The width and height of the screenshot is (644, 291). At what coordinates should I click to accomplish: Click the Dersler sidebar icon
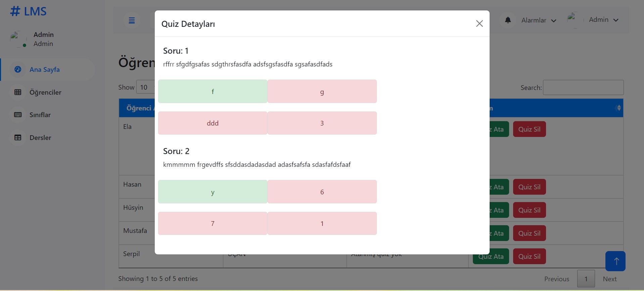[18, 138]
